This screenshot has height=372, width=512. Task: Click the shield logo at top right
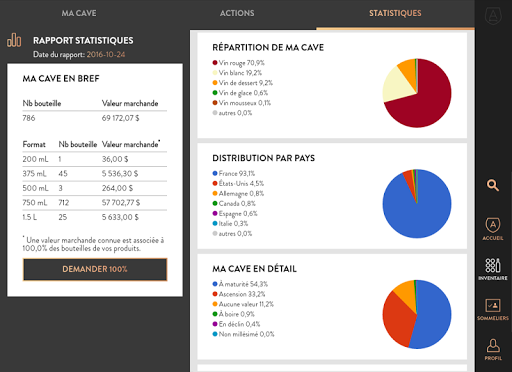[493, 15]
